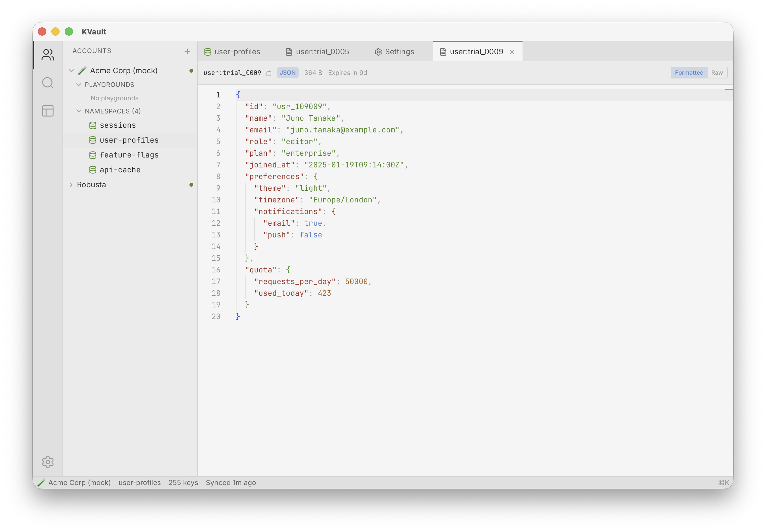Copy the key name user:trial_0009

point(268,73)
